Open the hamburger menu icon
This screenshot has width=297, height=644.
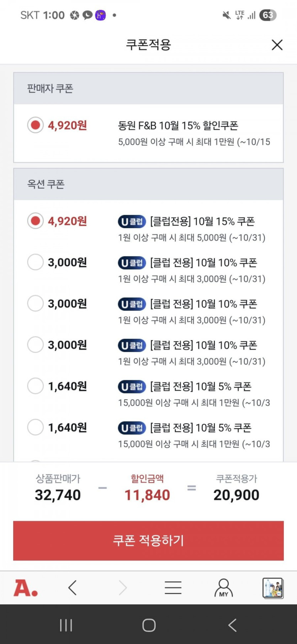(173, 588)
